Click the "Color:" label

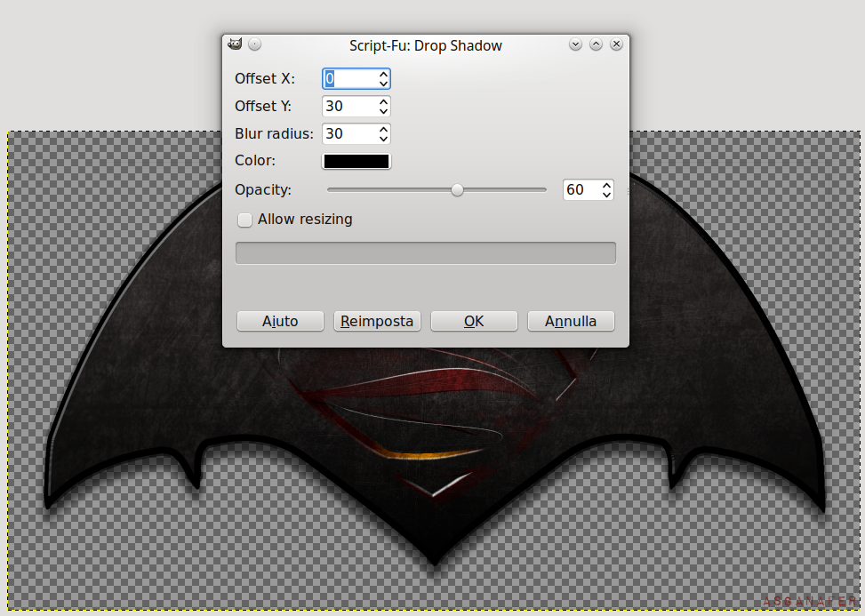click(255, 161)
